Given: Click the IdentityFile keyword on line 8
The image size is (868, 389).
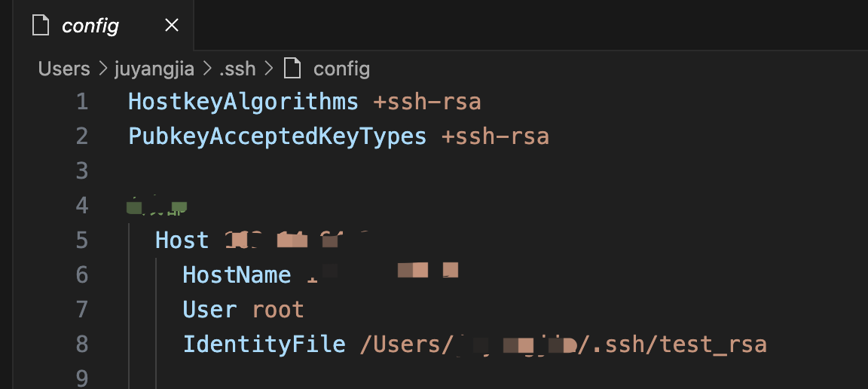Looking at the screenshot, I should (264, 345).
